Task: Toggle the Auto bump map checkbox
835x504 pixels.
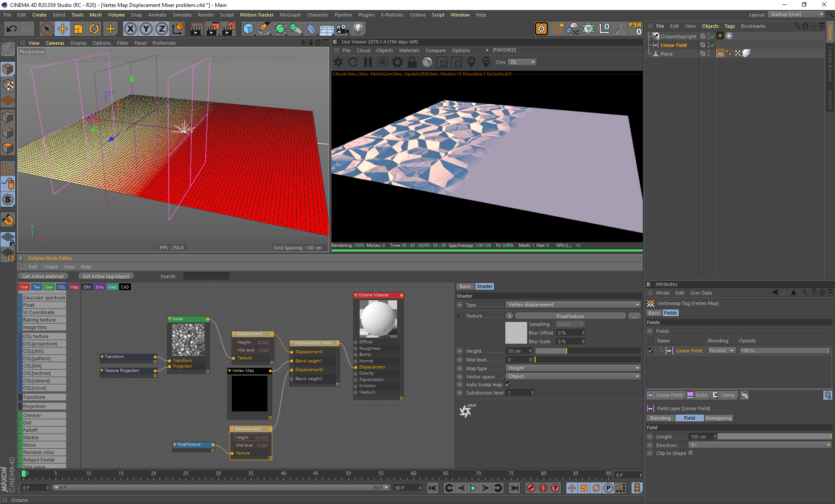Action: coord(508,385)
